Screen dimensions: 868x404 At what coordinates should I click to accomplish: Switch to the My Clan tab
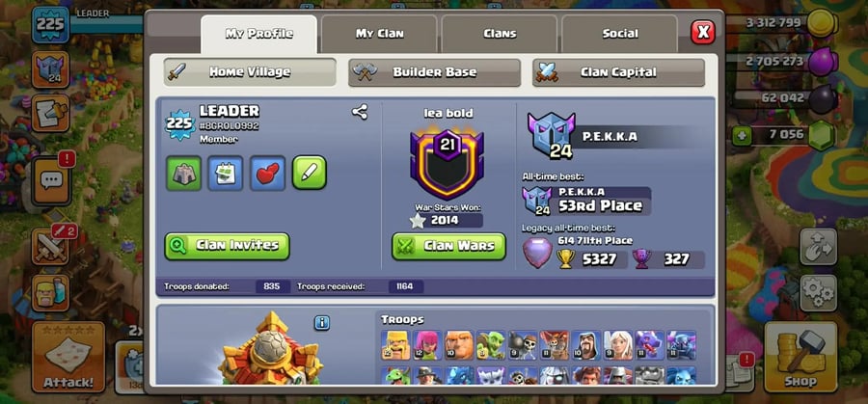(x=379, y=34)
